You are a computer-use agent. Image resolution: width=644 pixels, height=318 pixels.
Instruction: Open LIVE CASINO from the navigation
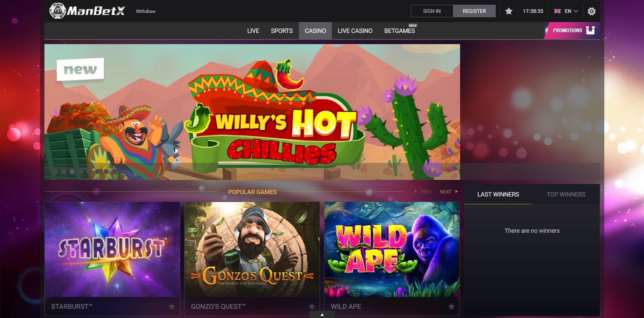[355, 31]
